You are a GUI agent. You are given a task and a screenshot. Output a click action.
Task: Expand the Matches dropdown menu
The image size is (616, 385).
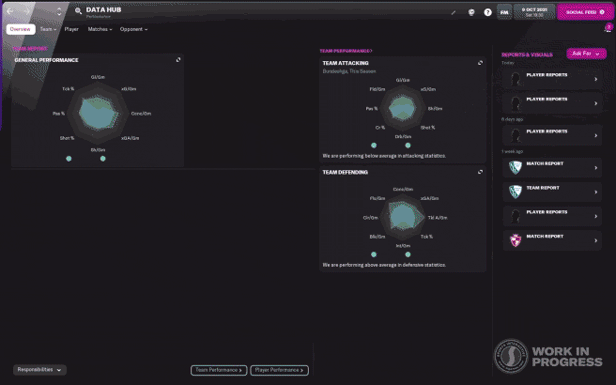[x=100, y=29]
